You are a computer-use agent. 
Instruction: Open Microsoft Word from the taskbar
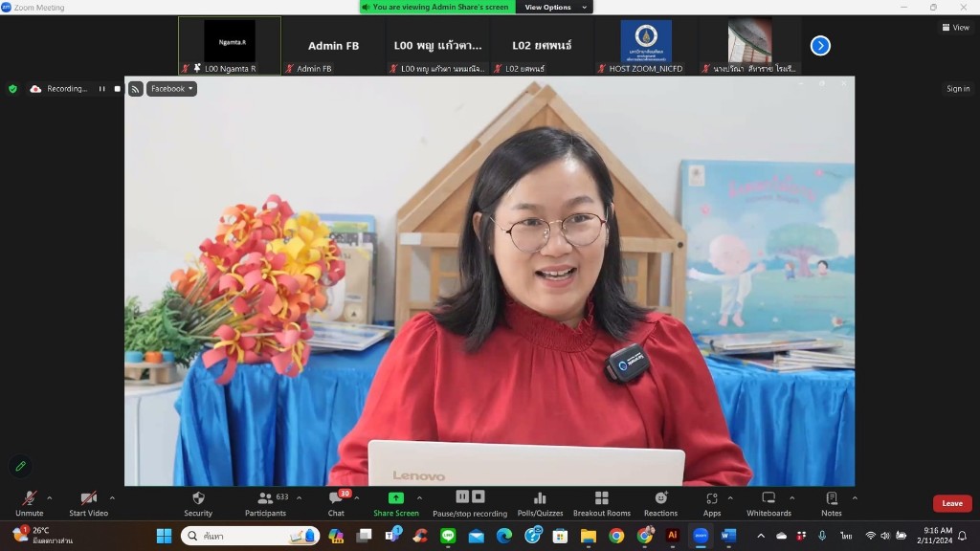click(728, 536)
